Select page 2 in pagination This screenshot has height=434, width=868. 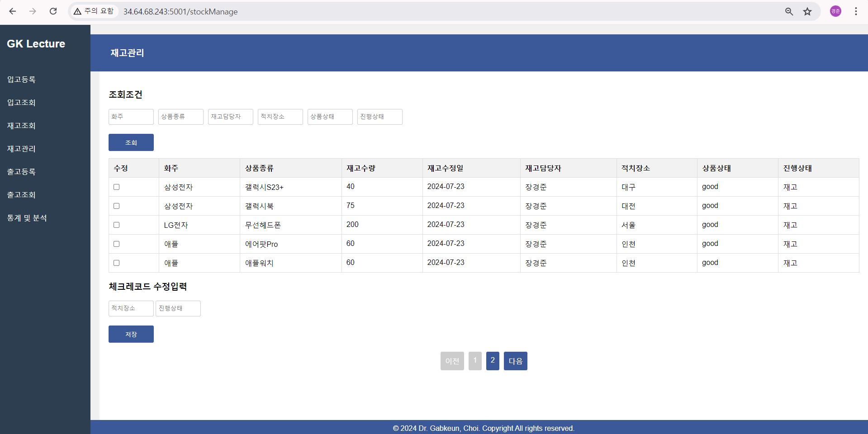pos(493,361)
